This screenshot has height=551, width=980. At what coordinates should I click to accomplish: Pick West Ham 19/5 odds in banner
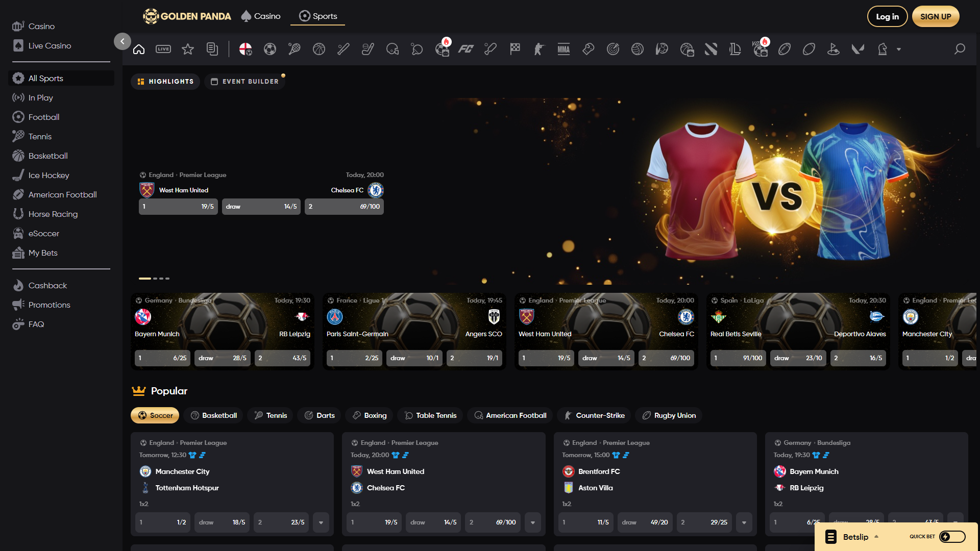[x=178, y=207]
